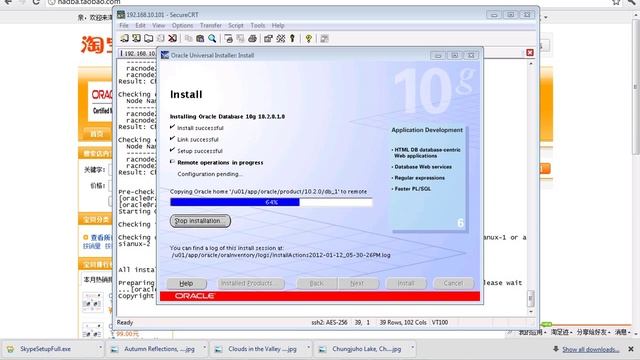Close the downloads bar with X
Image resolution: width=640 pixels, height=360 pixels.
point(631,349)
